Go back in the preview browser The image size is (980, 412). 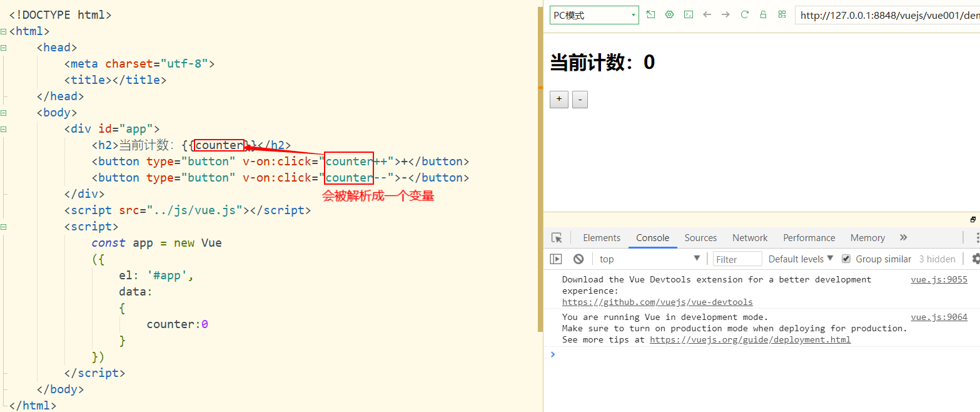[707, 14]
